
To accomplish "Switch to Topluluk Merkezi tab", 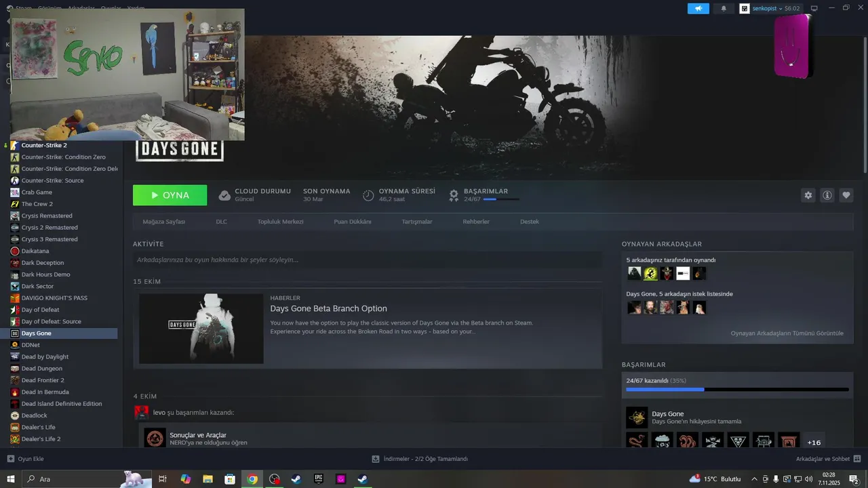I will 280,222.
